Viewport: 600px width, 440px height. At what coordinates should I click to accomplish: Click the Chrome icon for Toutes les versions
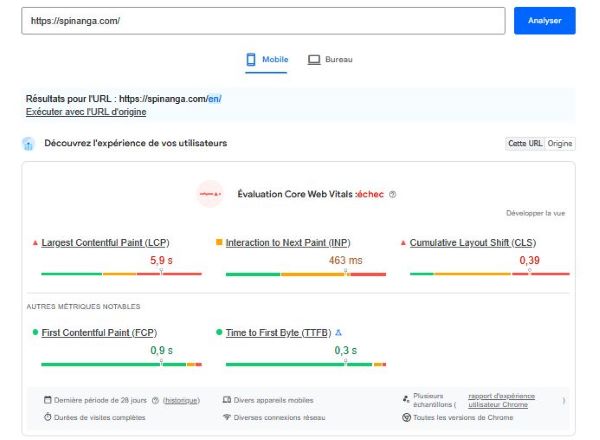(x=406, y=417)
